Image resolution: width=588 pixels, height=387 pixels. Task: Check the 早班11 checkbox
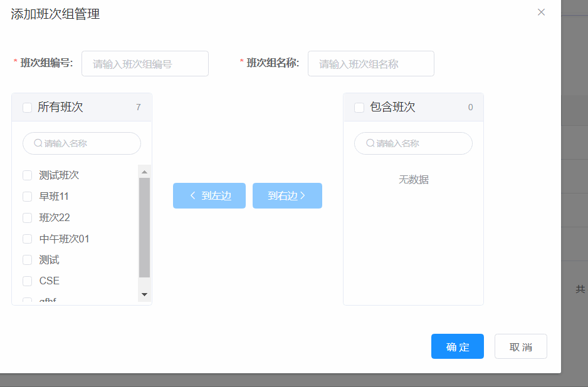tap(27, 196)
